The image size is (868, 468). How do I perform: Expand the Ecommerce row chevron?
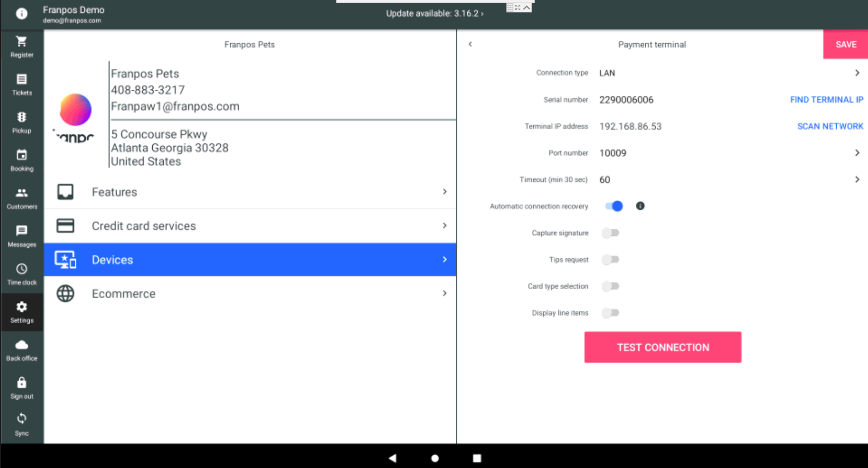444,293
